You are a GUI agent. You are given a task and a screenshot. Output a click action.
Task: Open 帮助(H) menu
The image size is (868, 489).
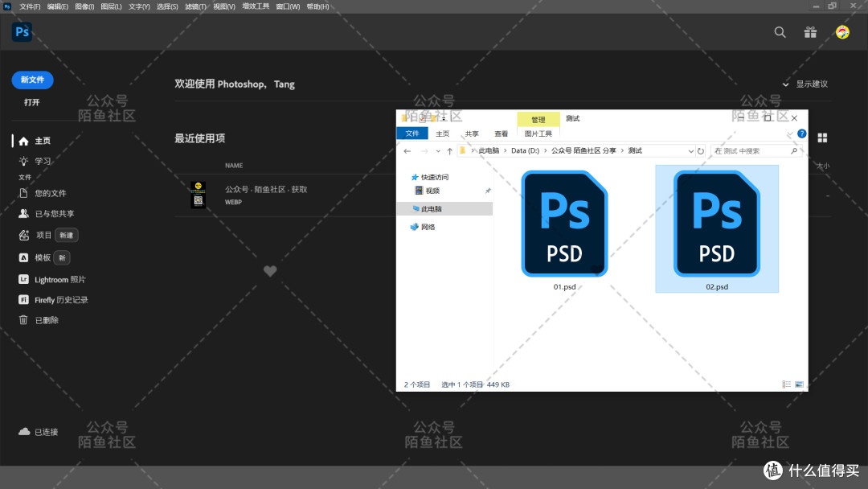[317, 6]
